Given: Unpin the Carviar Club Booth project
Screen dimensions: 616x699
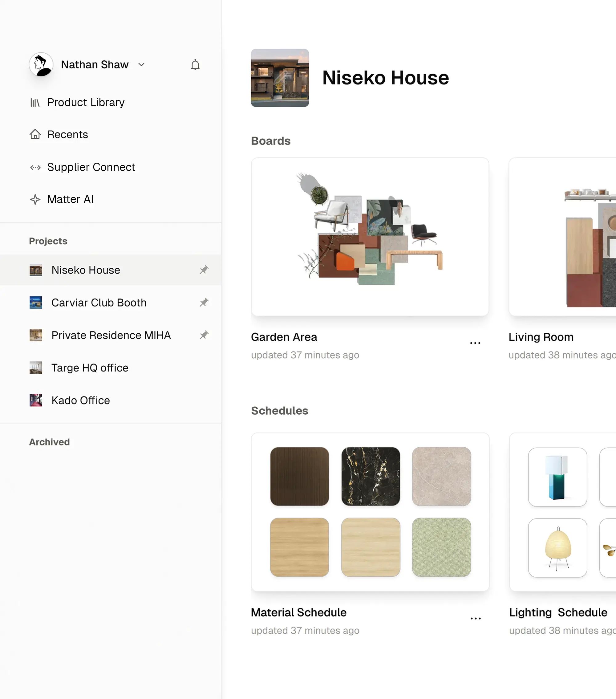Looking at the screenshot, I should click(x=204, y=302).
